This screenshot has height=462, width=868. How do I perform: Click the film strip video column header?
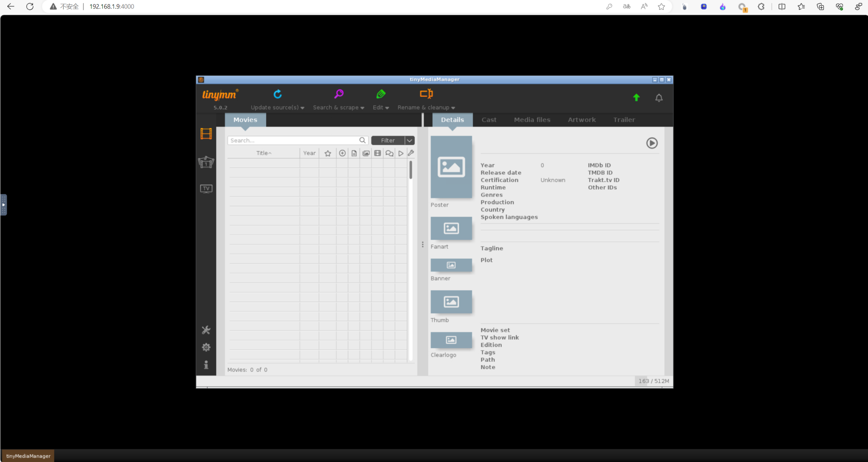pyautogui.click(x=377, y=153)
